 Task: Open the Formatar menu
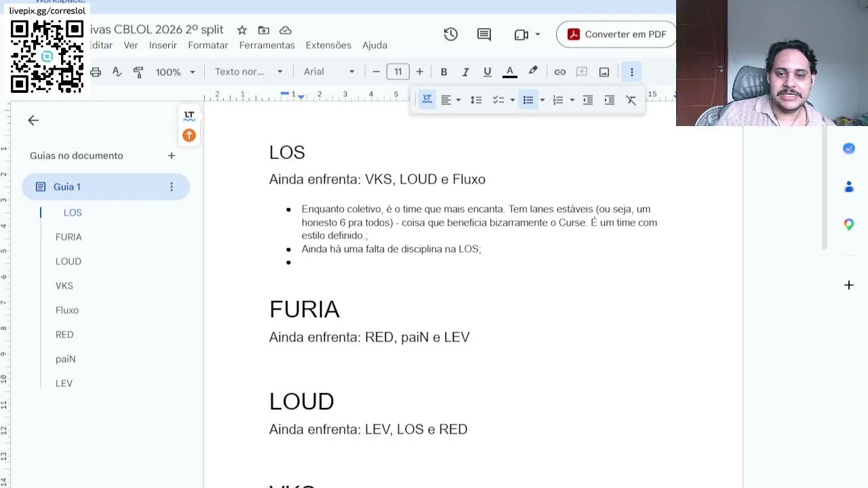(x=208, y=45)
